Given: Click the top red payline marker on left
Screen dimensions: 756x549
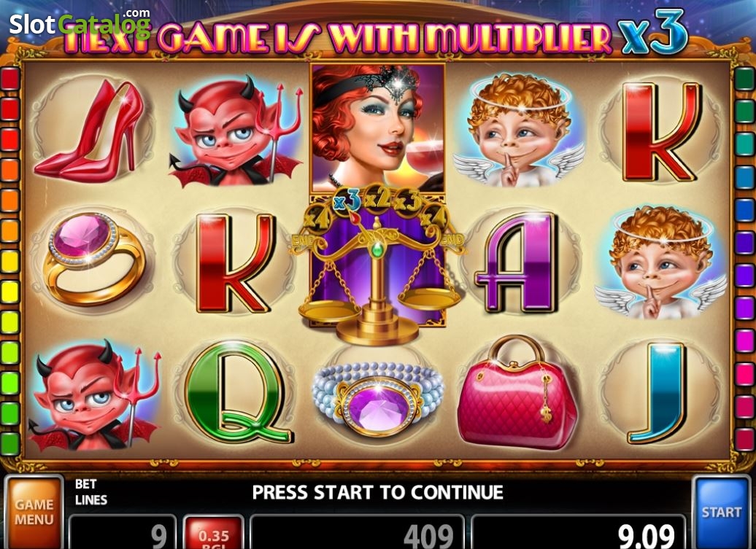Looking at the screenshot, I should pos(10,79).
